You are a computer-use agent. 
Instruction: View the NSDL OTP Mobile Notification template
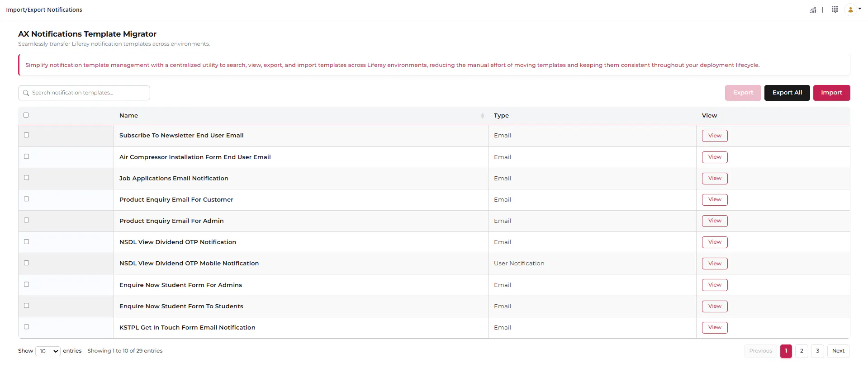click(715, 264)
